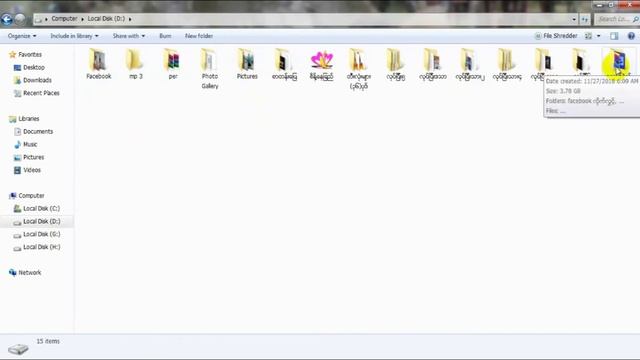Expand the arrow after Local Disk (D:) breadcrumb
Screen dimensions: 640x360
[130, 19]
